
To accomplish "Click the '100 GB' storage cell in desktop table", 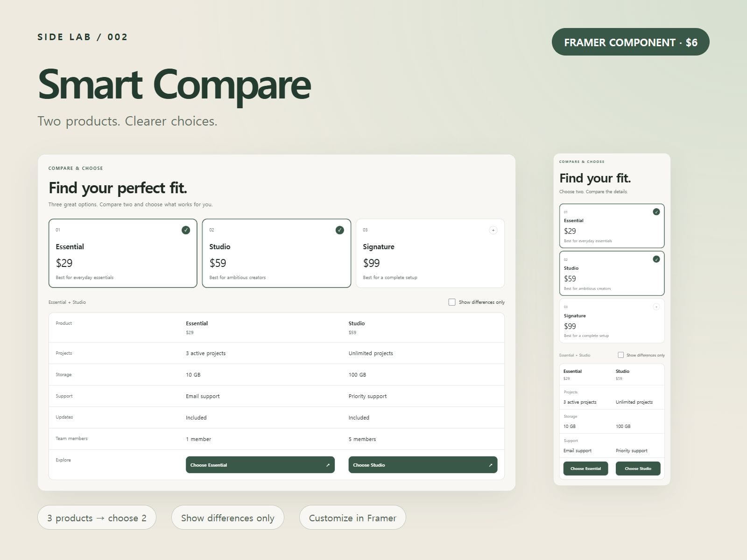I will tap(357, 375).
